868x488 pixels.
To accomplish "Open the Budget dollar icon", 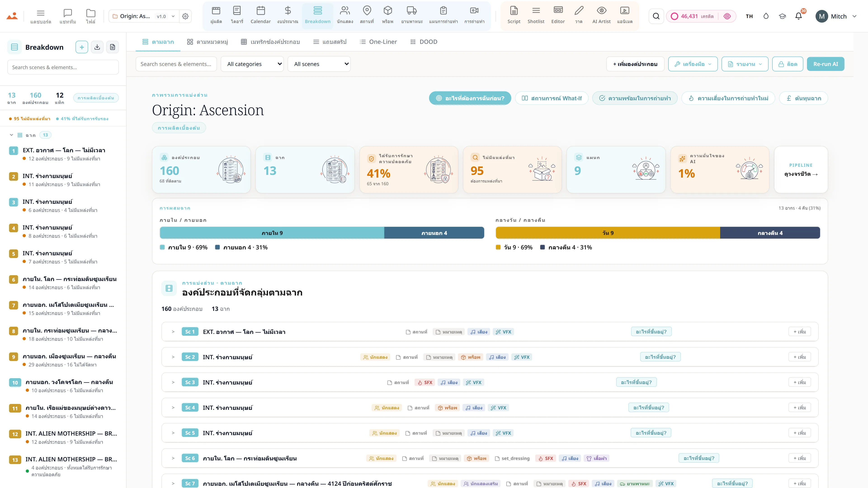I will point(288,15).
